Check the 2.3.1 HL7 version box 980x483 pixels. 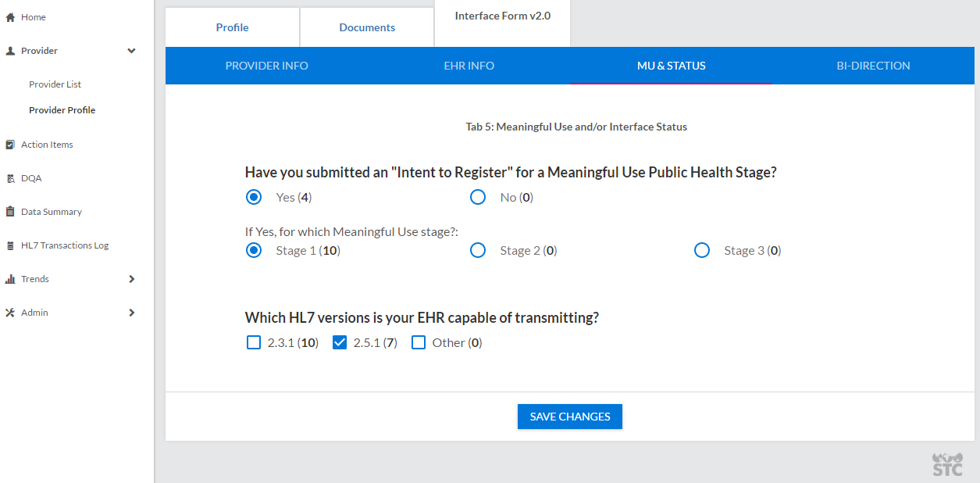coord(254,342)
